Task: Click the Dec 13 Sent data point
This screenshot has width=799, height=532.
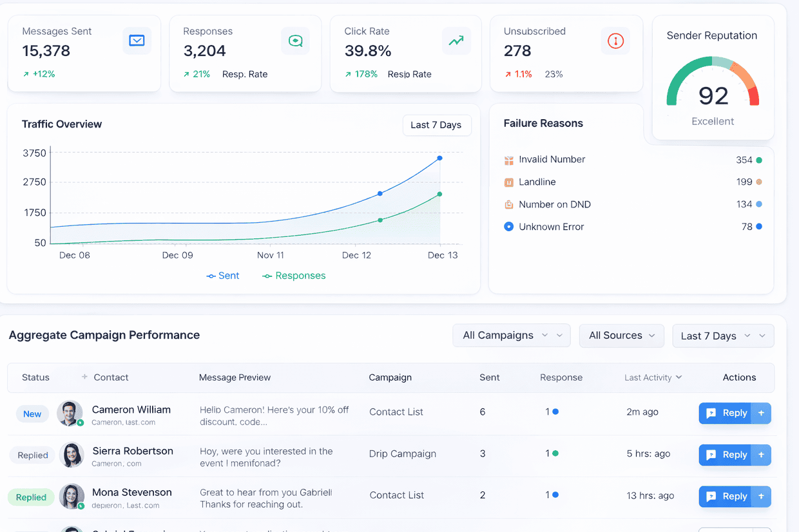Action: coord(439,158)
